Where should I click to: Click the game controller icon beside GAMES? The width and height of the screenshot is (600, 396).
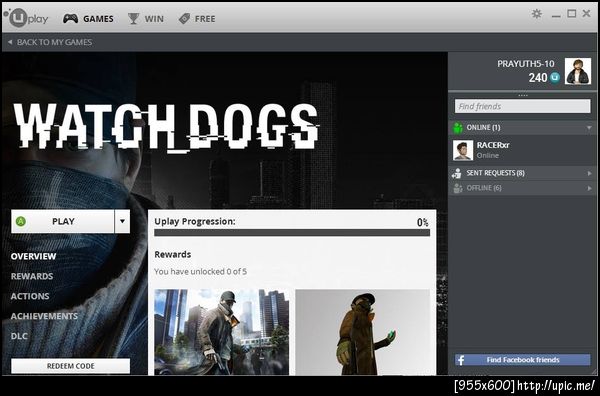click(70, 18)
